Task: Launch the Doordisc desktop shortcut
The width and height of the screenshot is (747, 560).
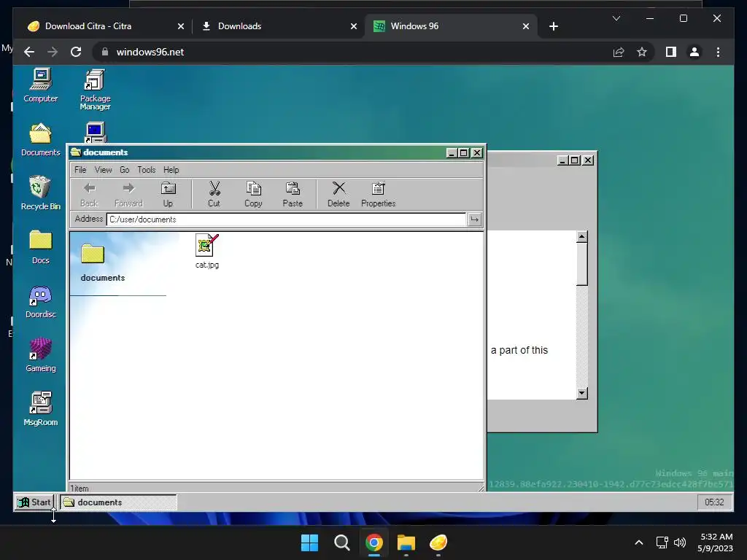Action: point(41,301)
